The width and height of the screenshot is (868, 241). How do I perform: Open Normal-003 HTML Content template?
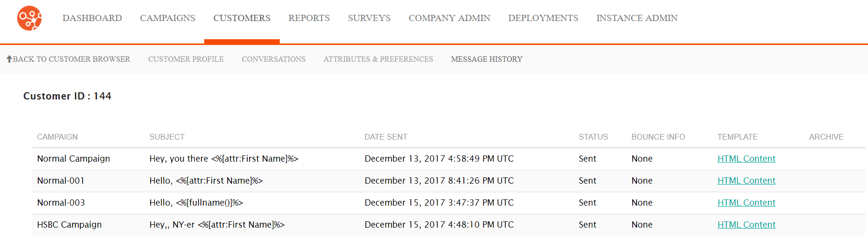[747, 203]
